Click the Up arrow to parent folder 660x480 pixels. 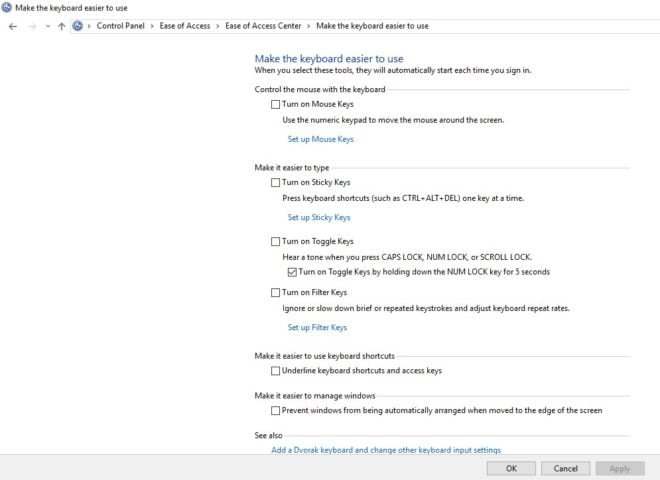61,26
